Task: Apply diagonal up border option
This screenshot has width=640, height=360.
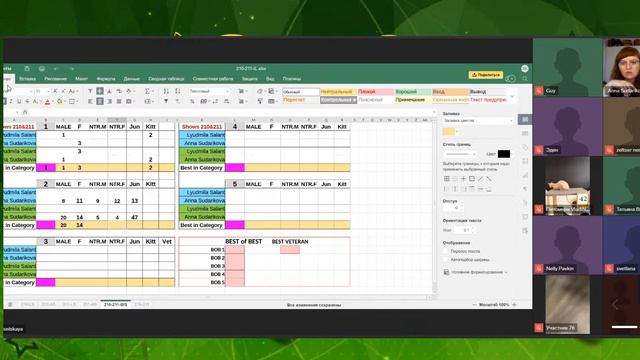Action: coord(480,179)
